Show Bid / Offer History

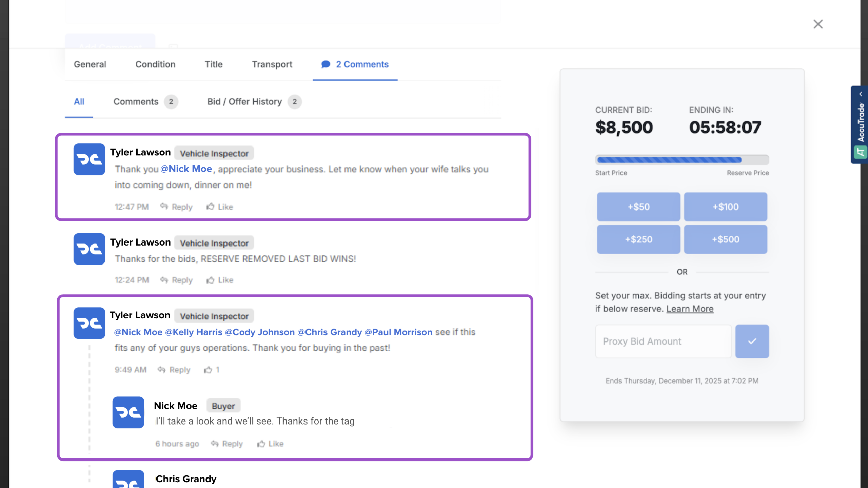[244, 102]
